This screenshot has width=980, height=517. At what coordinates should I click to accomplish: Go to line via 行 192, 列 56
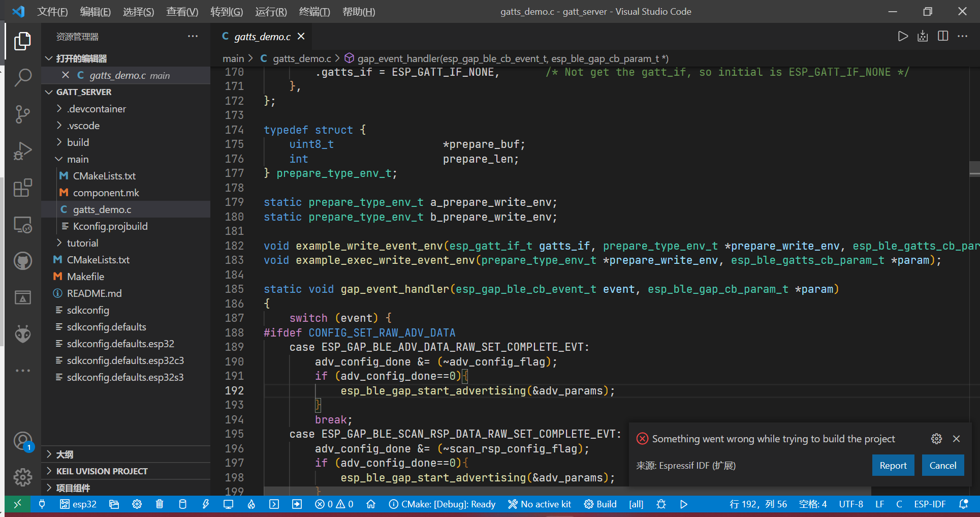pyautogui.click(x=758, y=504)
